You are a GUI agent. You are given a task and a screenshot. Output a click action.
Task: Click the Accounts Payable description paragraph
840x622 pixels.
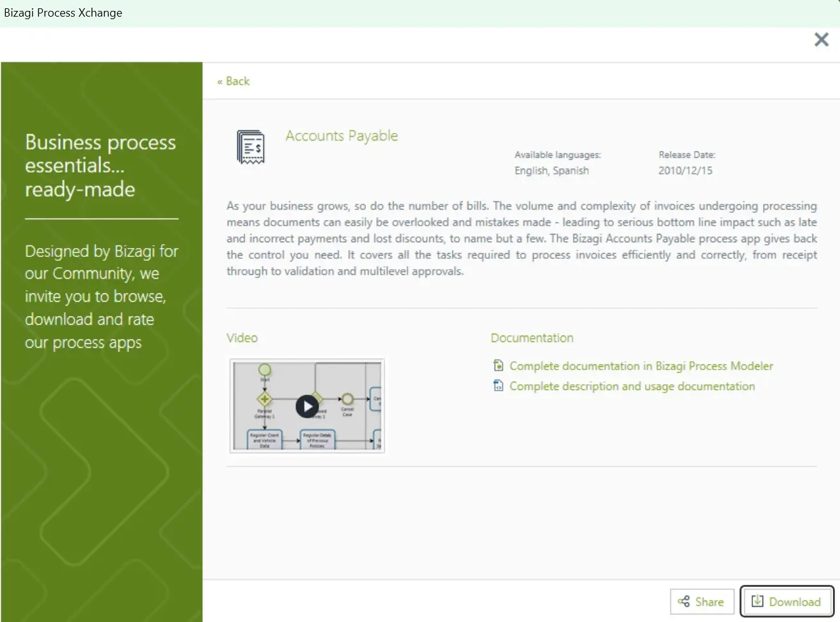point(521,238)
